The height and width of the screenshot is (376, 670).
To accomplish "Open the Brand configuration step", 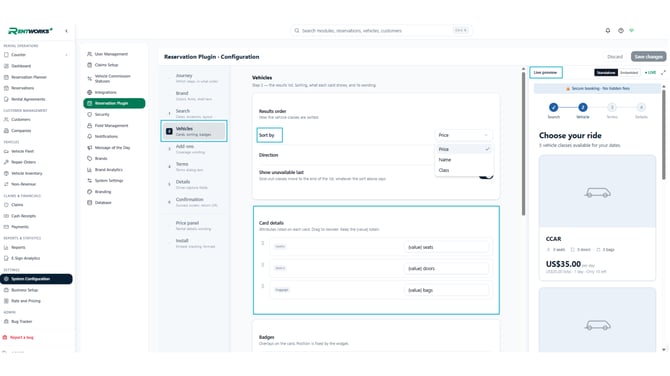I will 194,96.
